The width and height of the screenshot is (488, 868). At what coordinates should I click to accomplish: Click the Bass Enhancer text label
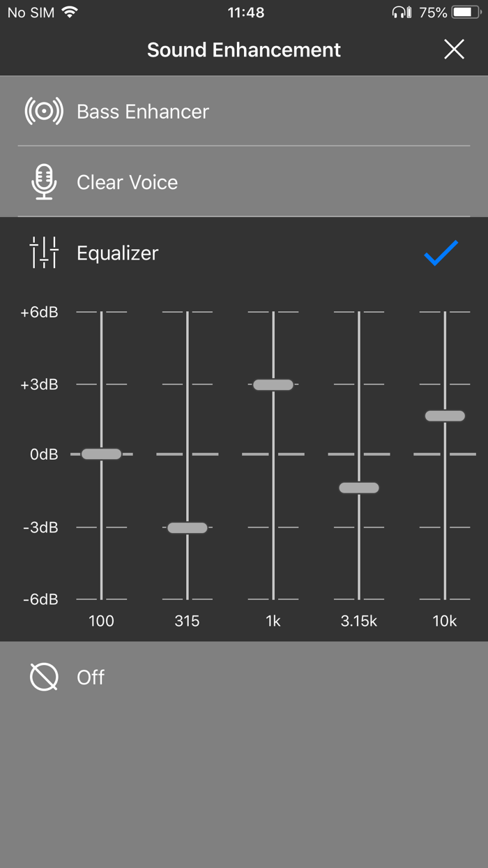click(142, 111)
